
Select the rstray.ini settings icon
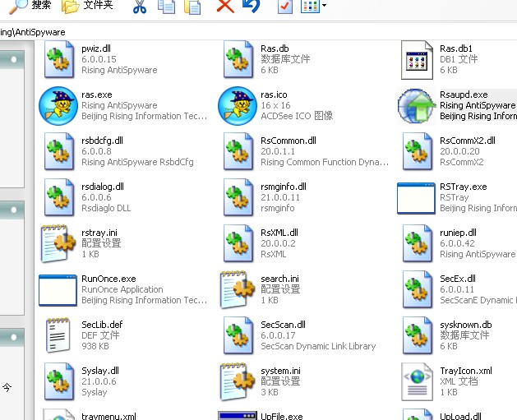tap(58, 243)
